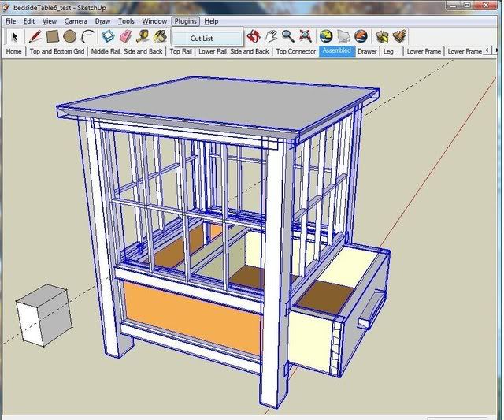Choose Cut List from Plugins menu
The width and height of the screenshot is (504, 420).
(x=207, y=39)
